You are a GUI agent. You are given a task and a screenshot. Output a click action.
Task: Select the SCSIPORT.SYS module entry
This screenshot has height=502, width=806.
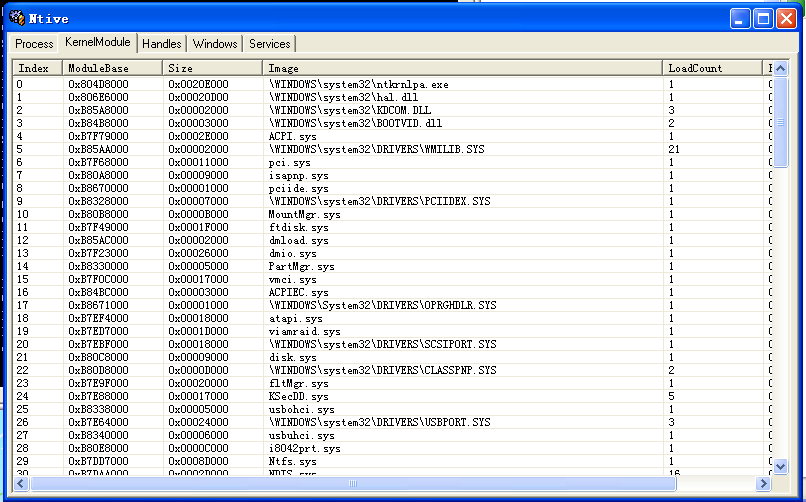tap(392, 344)
